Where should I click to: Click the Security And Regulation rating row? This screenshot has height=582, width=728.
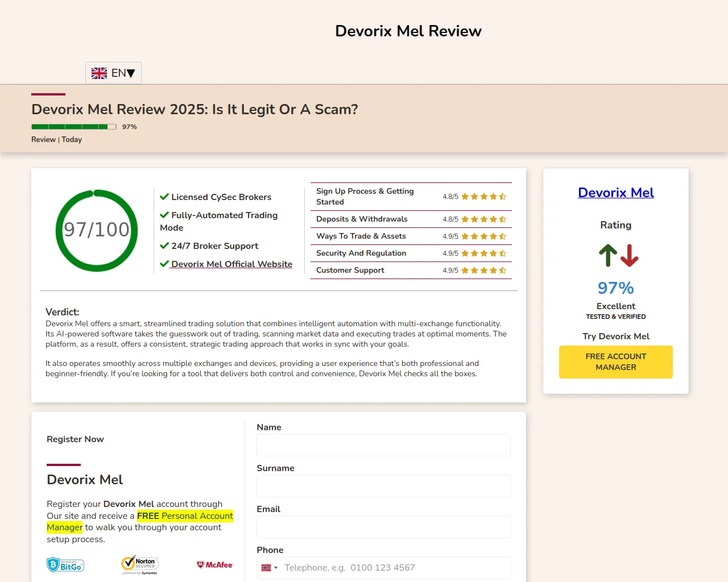[x=411, y=253]
